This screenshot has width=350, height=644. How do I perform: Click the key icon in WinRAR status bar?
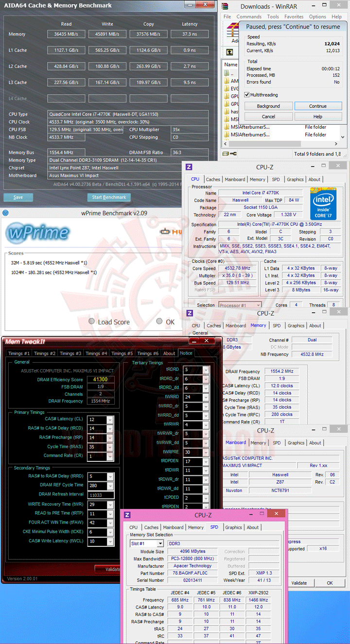point(234,153)
